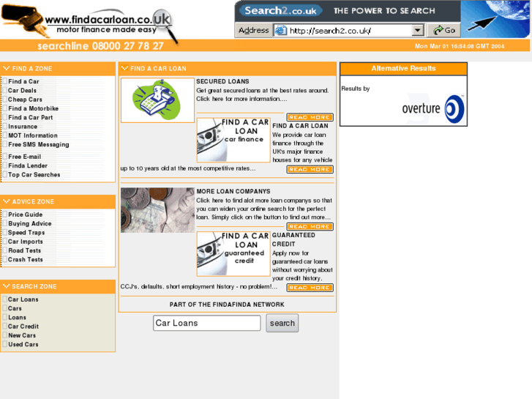Select New Cars in Search Zone

pos(22,335)
